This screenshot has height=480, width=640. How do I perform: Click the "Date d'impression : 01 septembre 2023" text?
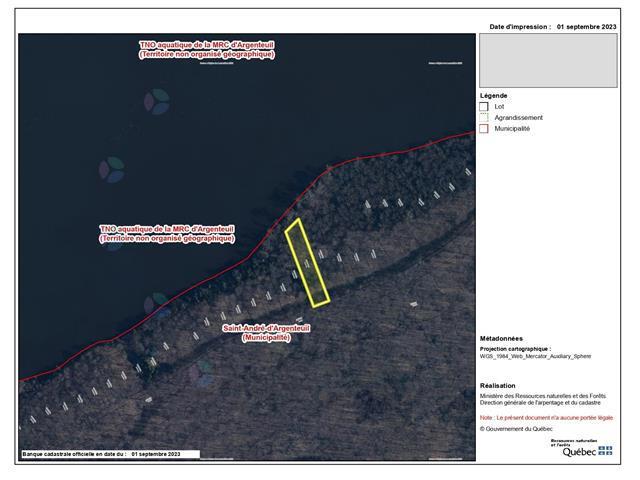pos(553,27)
